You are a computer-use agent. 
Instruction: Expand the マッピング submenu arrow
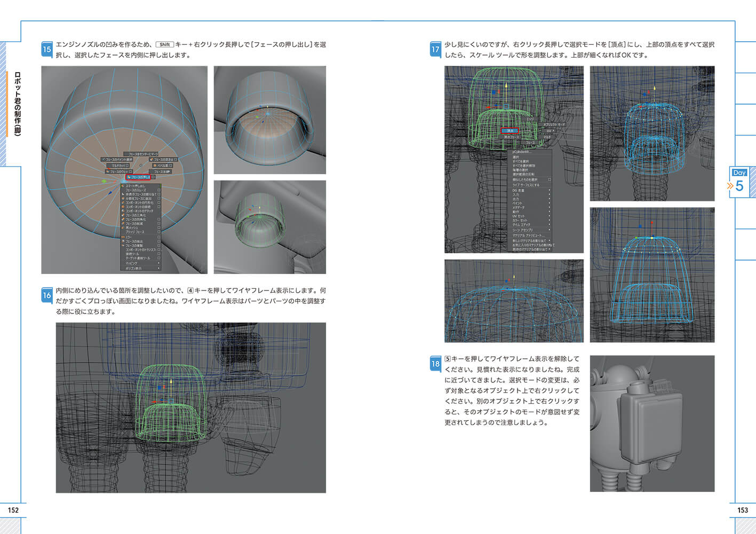pos(158,263)
